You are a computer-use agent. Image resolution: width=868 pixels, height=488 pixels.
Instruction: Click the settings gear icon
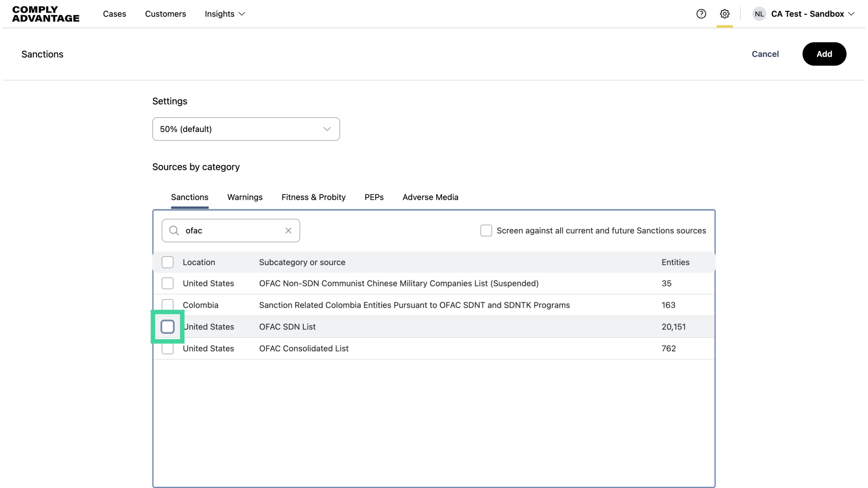[x=725, y=14]
